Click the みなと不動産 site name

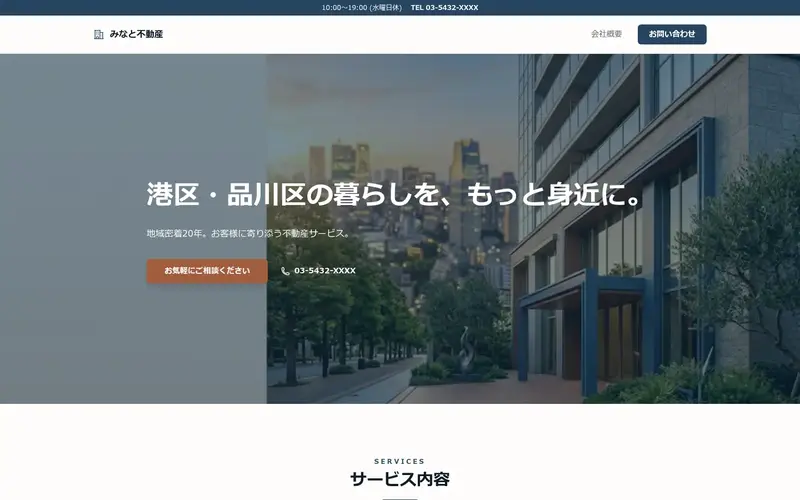pos(136,34)
